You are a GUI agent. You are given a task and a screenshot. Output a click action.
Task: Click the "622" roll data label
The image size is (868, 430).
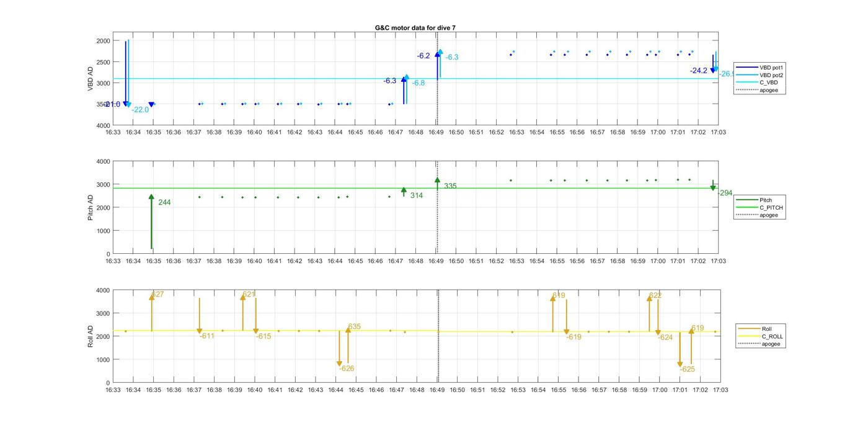click(x=655, y=295)
